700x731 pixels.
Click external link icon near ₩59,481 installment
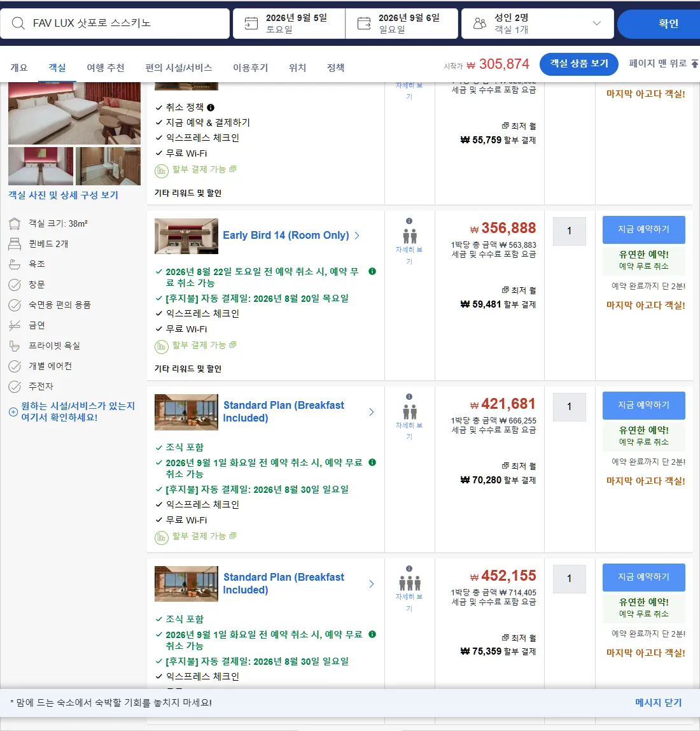coord(505,290)
